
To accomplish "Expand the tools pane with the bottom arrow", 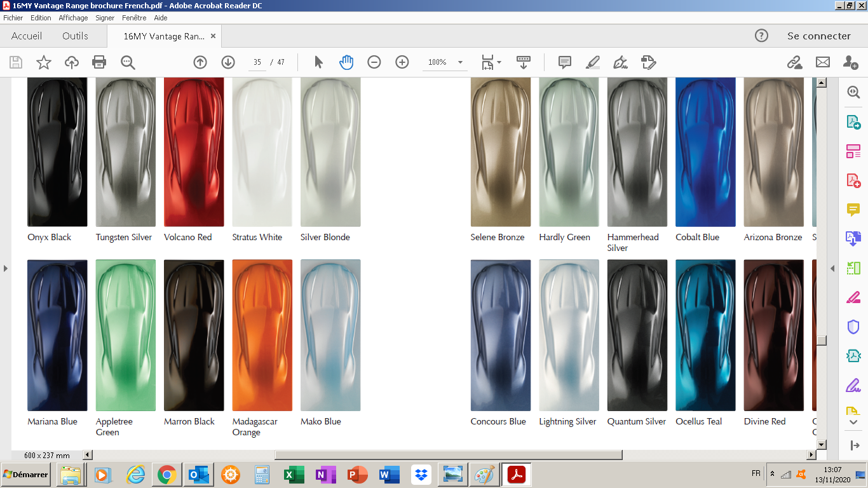I will [x=854, y=445].
